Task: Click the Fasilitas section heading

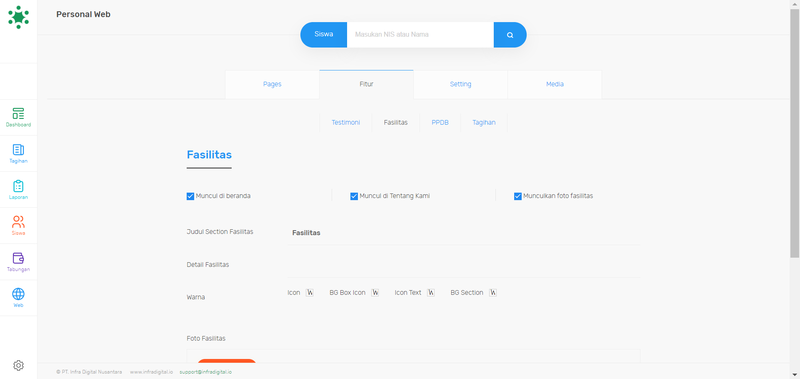Action: pyautogui.click(x=209, y=155)
